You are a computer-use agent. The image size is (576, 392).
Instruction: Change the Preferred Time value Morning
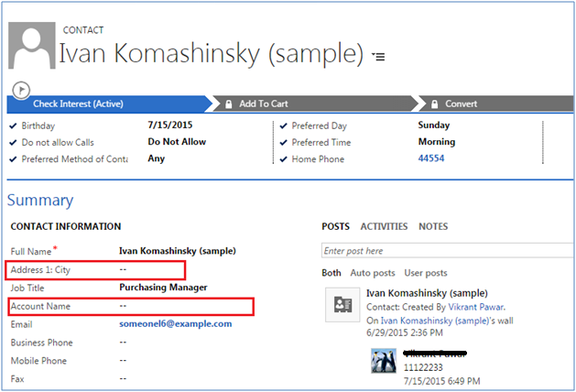point(437,142)
